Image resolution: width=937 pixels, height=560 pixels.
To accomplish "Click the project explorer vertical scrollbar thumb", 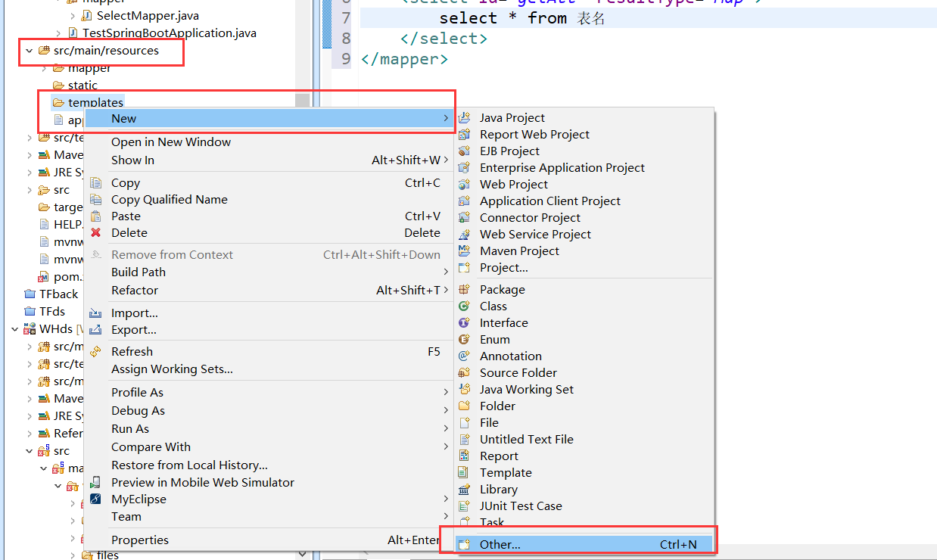I will coord(302,101).
